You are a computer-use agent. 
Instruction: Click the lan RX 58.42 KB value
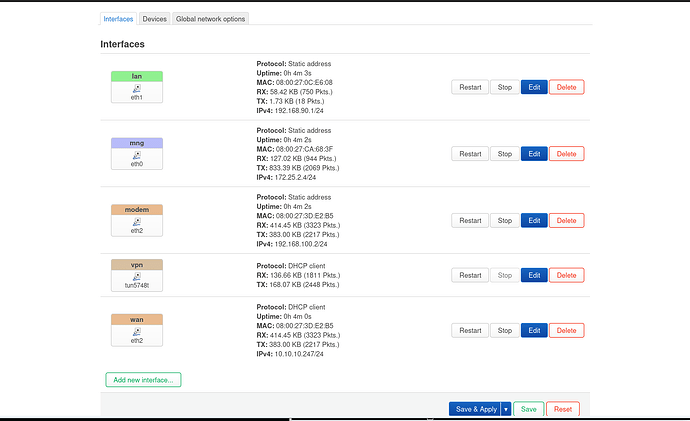pos(301,92)
